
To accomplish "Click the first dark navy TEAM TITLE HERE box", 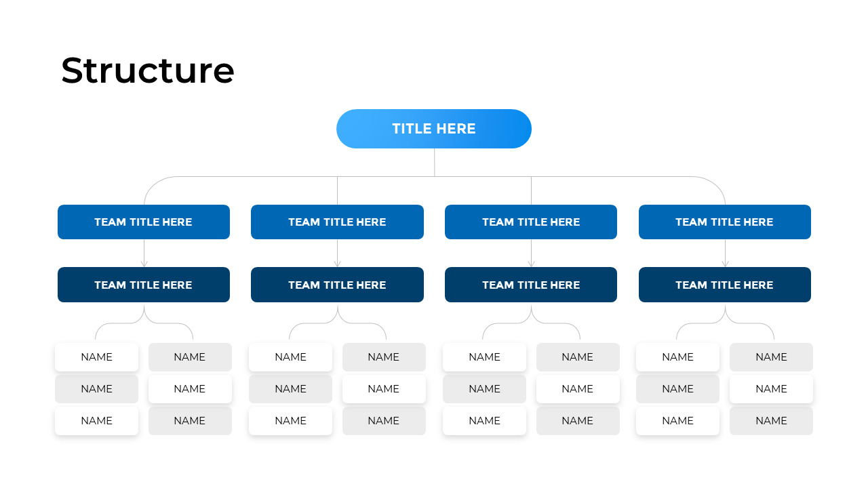I will click(x=144, y=285).
